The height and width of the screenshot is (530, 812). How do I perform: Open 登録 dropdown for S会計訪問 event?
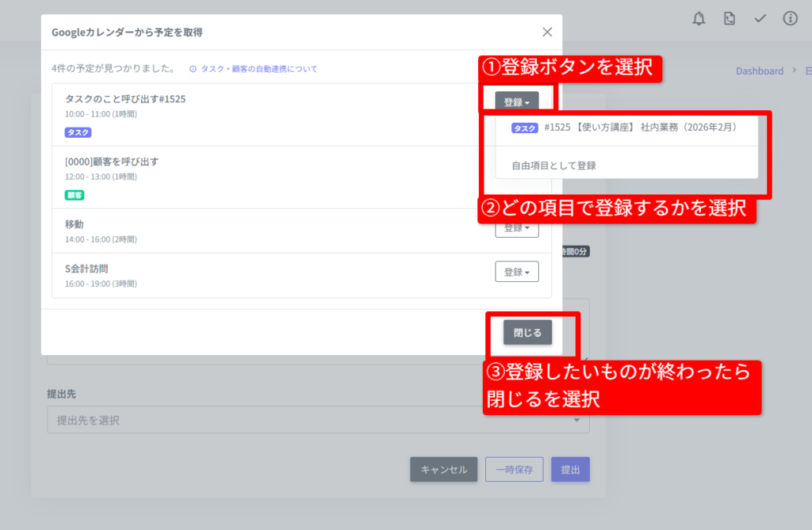517,272
